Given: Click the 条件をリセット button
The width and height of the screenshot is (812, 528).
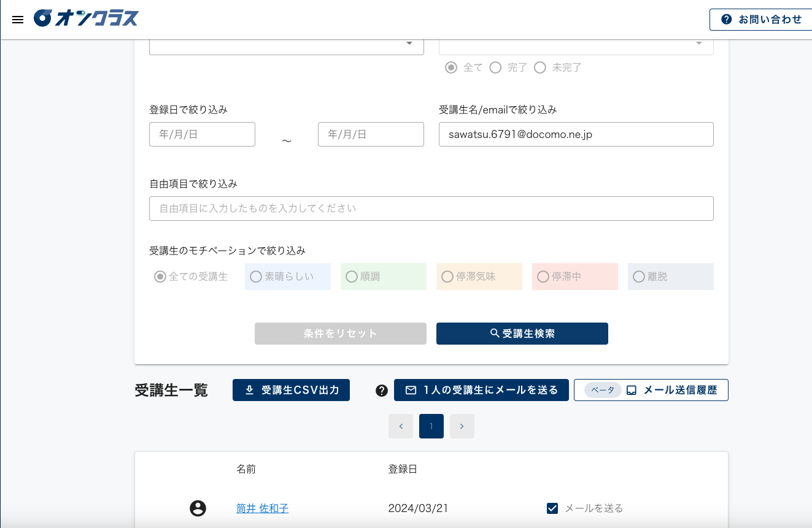Looking at the screenshot, I should pyautogui.click(x=340, y=333).
